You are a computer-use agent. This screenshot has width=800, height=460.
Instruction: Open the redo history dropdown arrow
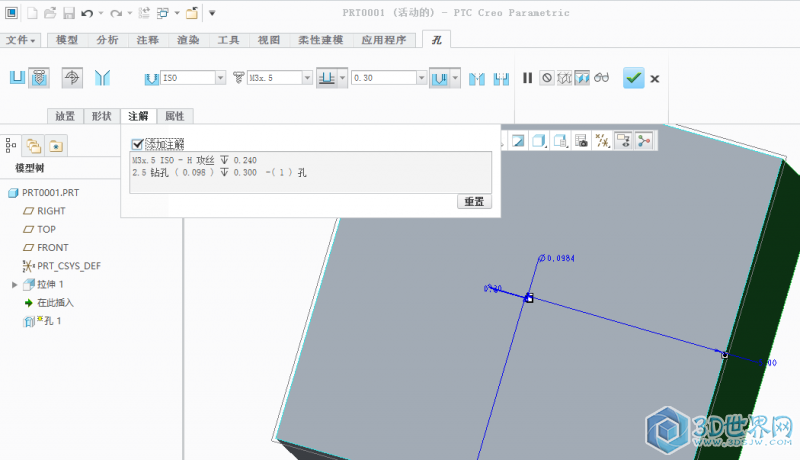(x=130, y=13)
